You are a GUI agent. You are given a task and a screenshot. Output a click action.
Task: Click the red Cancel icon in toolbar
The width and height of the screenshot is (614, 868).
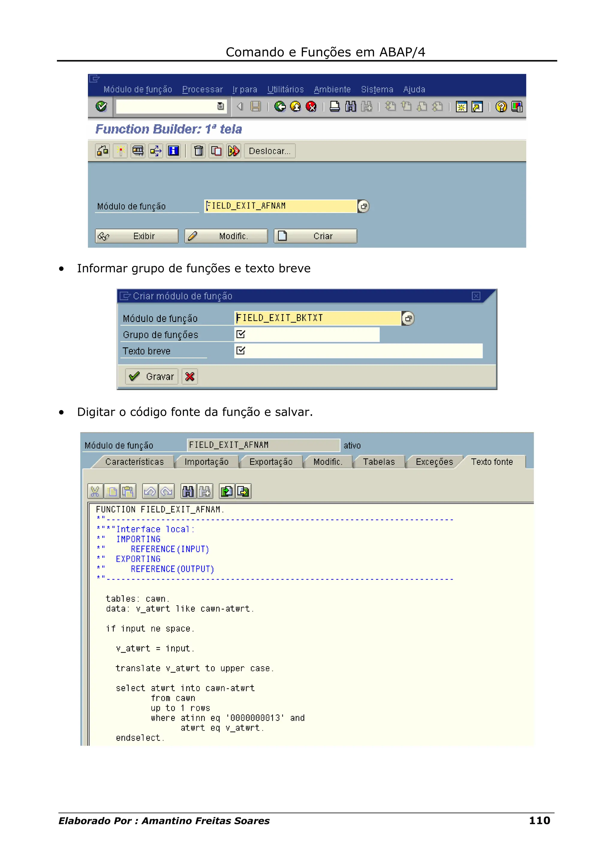point(311,107)
